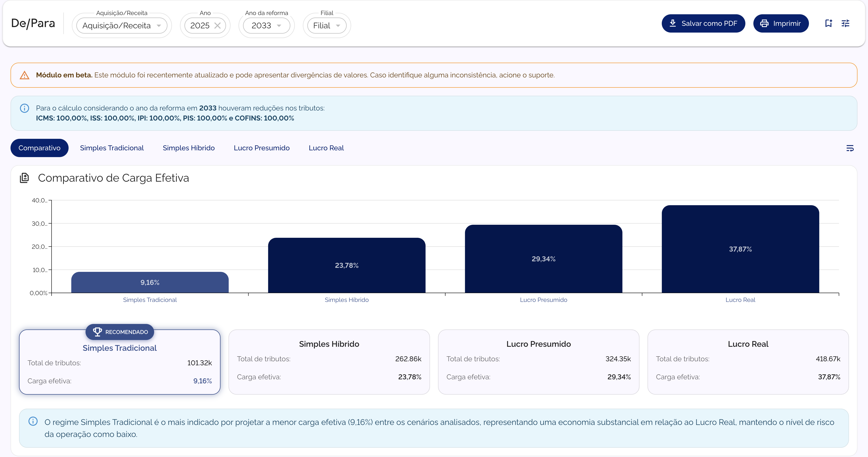Click the printer icon in Imprimir button
The height and width of the screenshot is (457, 868).
[x=764, y=23]
